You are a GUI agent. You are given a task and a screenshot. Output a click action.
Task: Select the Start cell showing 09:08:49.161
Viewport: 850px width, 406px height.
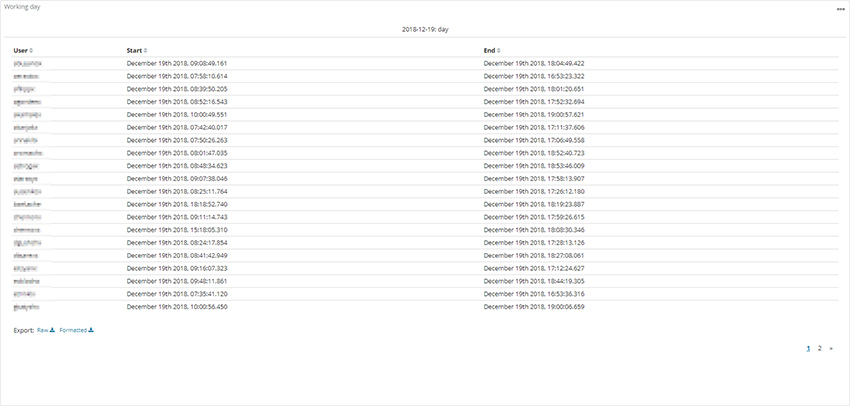[x=177, y=63]
